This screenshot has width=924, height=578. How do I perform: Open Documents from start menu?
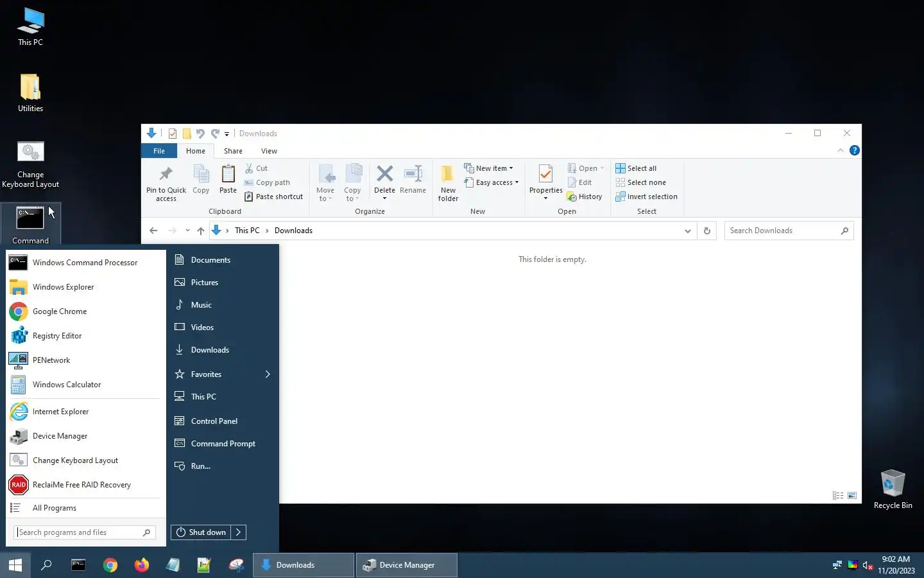pos(223,259)
